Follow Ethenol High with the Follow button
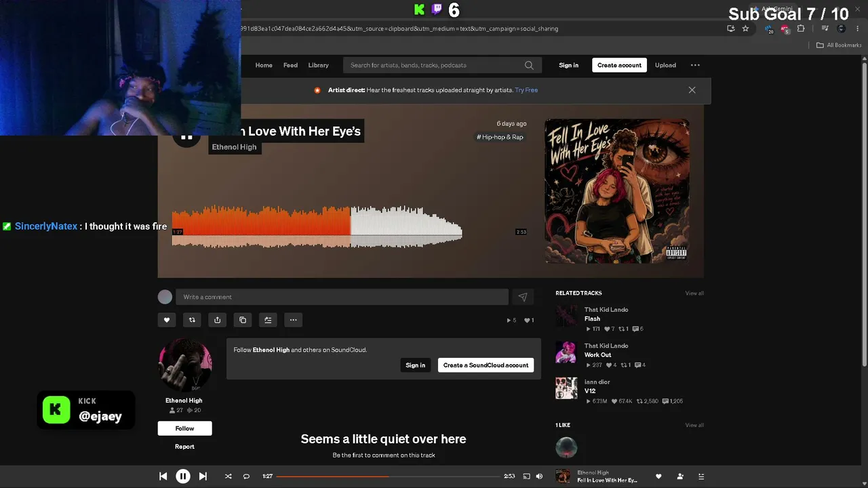Screen dimensions: 868x488 (x=184, y=428)
